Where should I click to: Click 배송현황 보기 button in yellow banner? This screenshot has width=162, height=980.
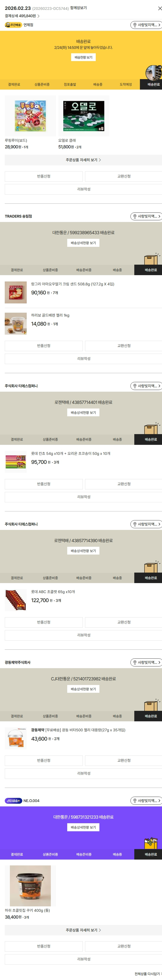click(83, 57)
